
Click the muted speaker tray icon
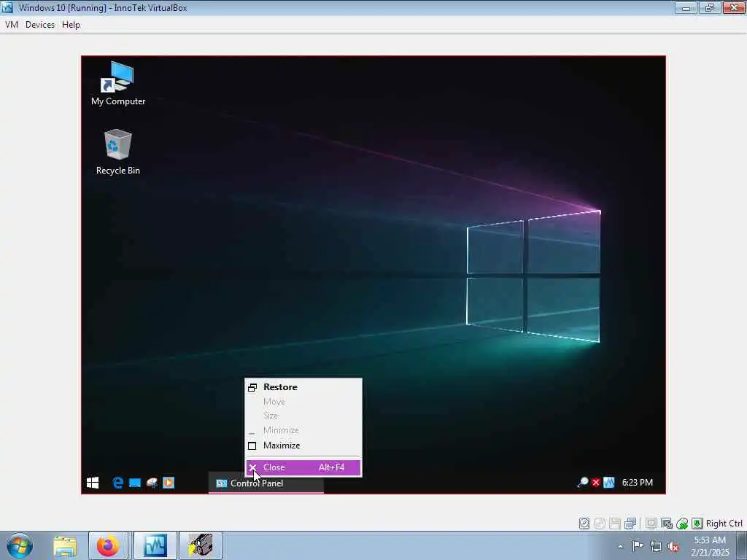coord(673,546)
